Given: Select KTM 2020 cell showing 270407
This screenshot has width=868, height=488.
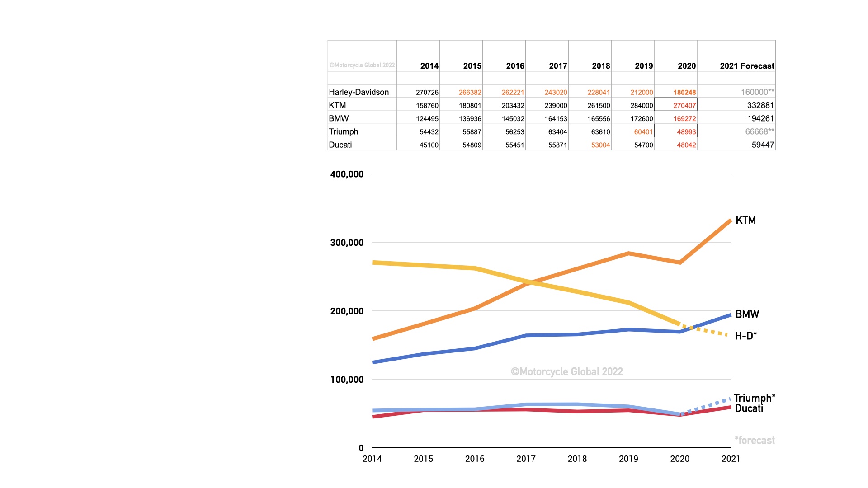Looking at the screenshot, I should coord(676,105).
